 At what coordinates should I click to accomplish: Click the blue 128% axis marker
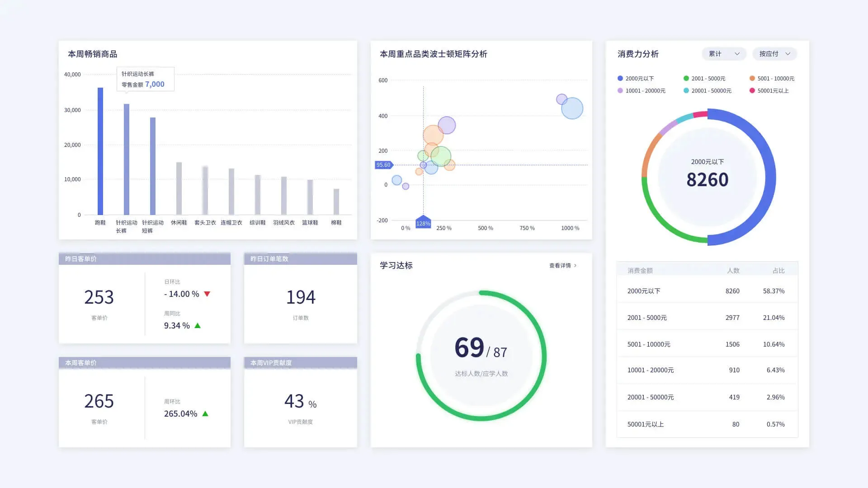click(423, 222)
